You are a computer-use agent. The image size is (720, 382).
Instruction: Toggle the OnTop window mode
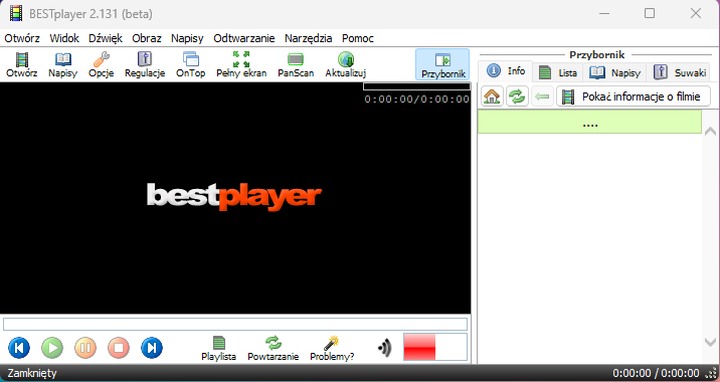[x=191, y=65]
